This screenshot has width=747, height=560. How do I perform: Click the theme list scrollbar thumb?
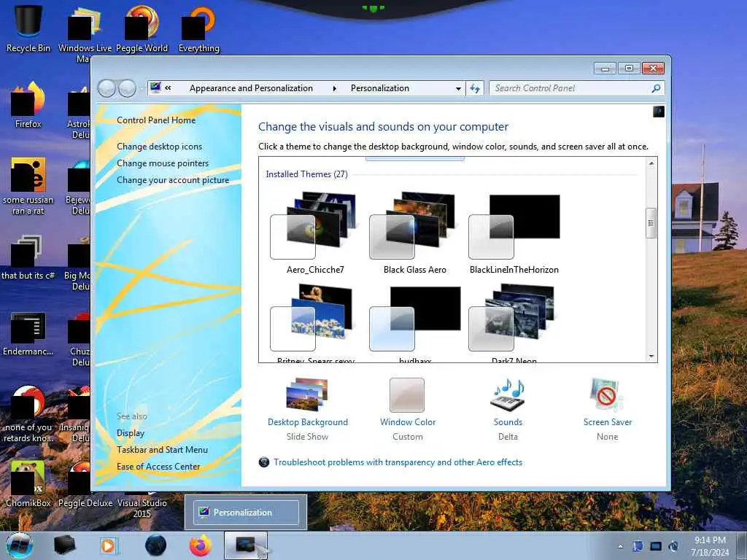pos(651,223)
